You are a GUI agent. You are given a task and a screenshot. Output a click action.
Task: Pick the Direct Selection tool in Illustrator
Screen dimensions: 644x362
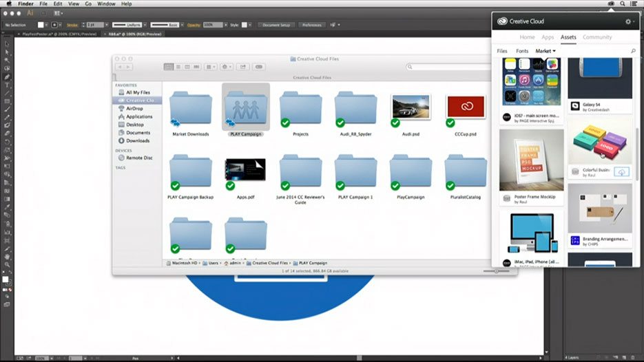coord(7,52)
